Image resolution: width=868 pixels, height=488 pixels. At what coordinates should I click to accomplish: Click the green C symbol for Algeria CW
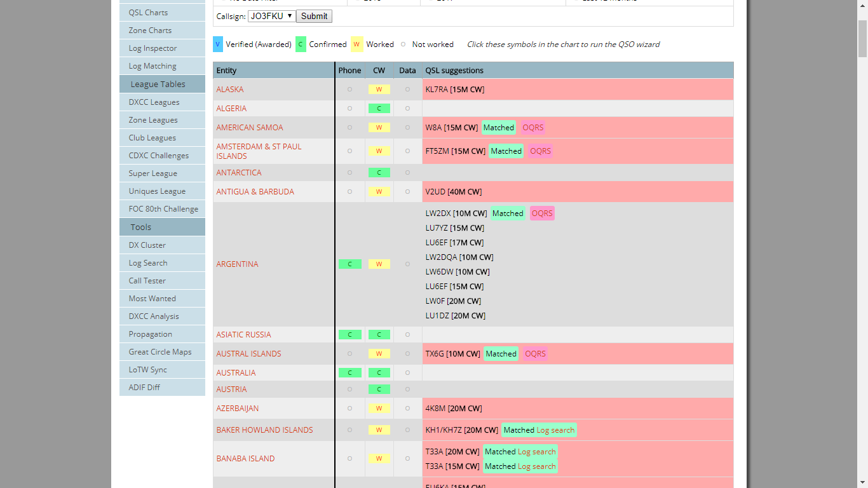click(379, 109)
